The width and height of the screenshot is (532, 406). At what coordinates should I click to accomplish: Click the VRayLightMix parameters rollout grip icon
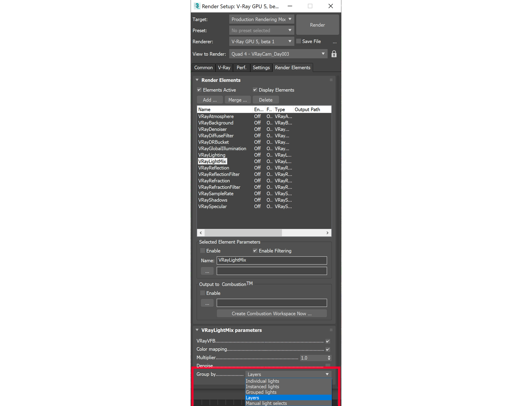(x=331, y=330)
